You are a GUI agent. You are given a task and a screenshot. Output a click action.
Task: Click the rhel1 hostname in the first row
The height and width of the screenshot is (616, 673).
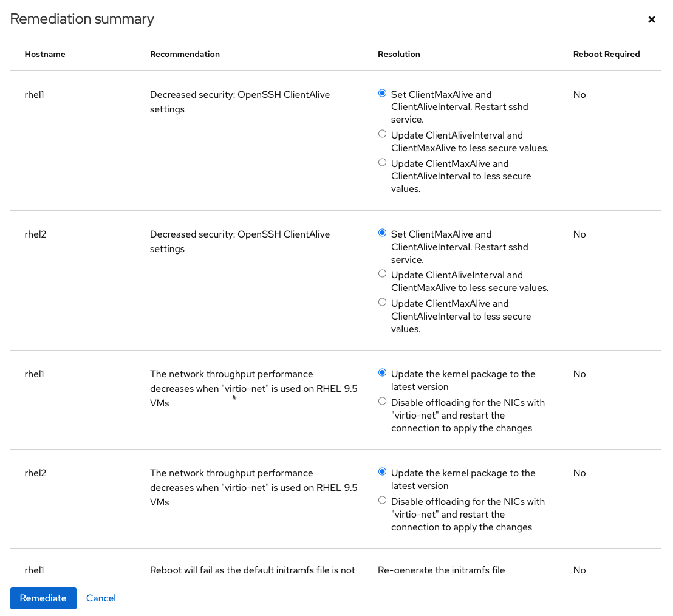(x=34, y=95)
